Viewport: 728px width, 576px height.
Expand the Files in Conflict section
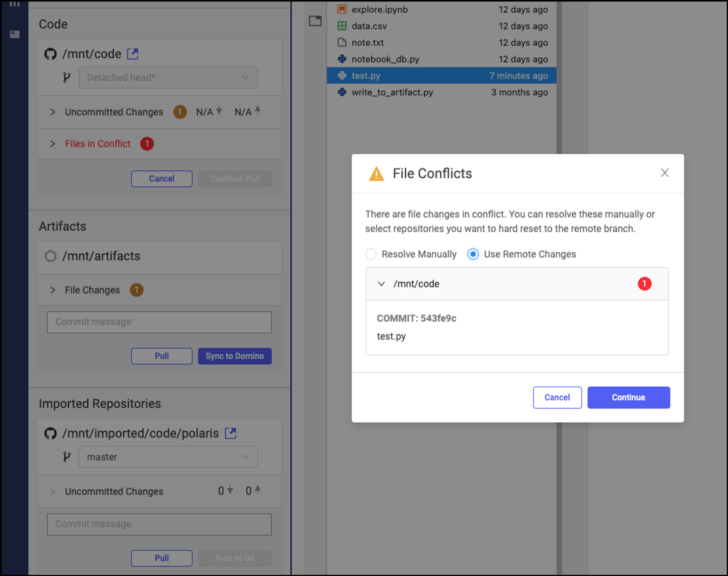point(52,144)
